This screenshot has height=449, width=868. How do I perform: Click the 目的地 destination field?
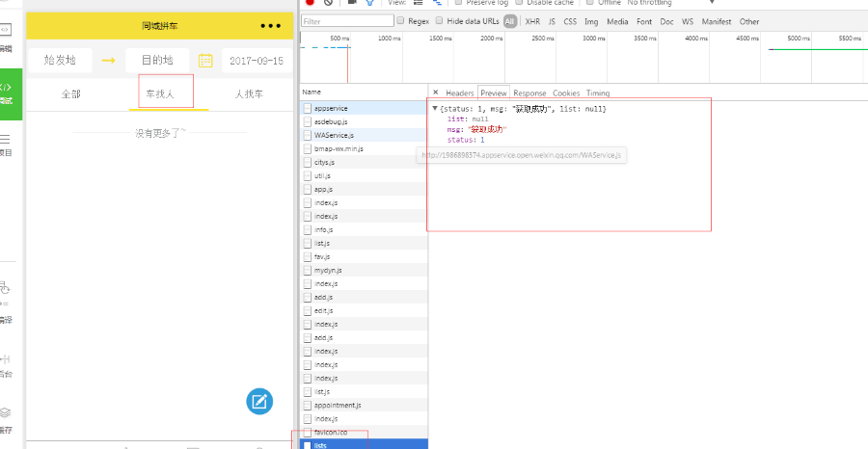coord(157,61)
